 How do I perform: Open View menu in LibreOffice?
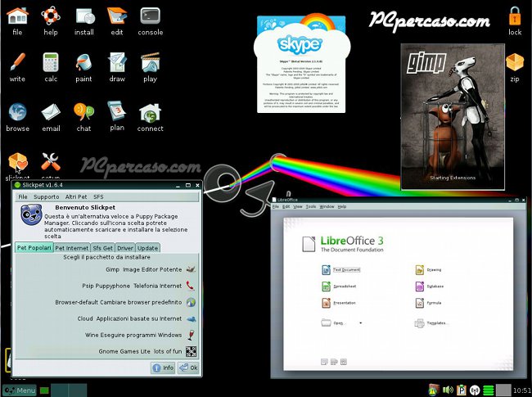[298, 206]
